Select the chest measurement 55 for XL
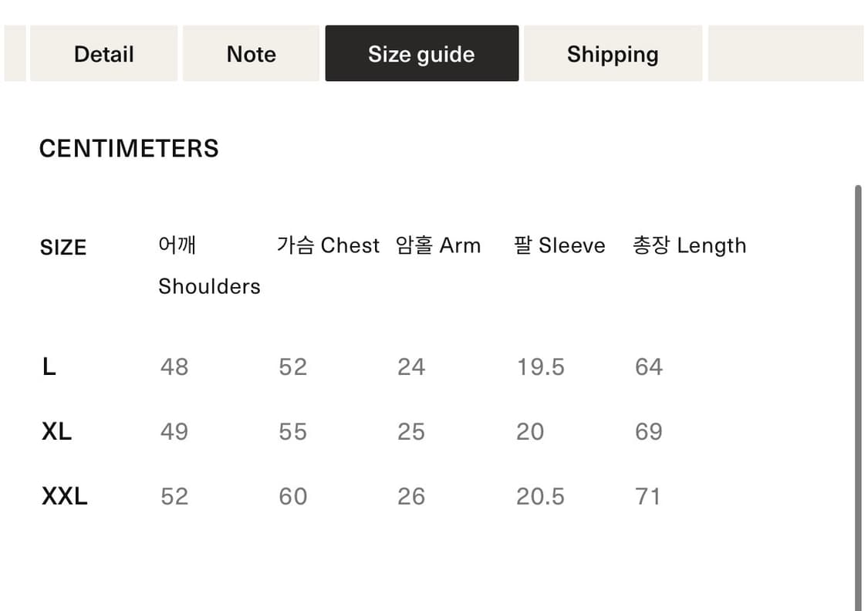Screen dimensions: 868x611 (x=292, y=432)
